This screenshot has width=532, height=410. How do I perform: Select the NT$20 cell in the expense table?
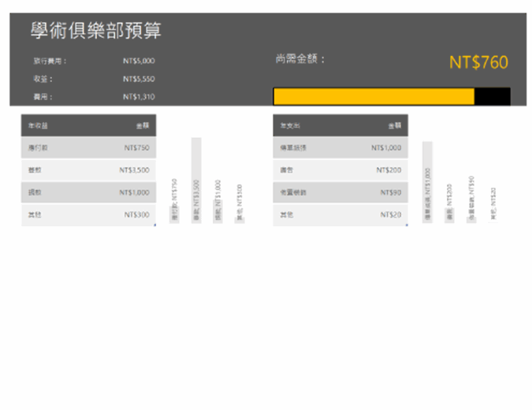[x=390, y=214]
